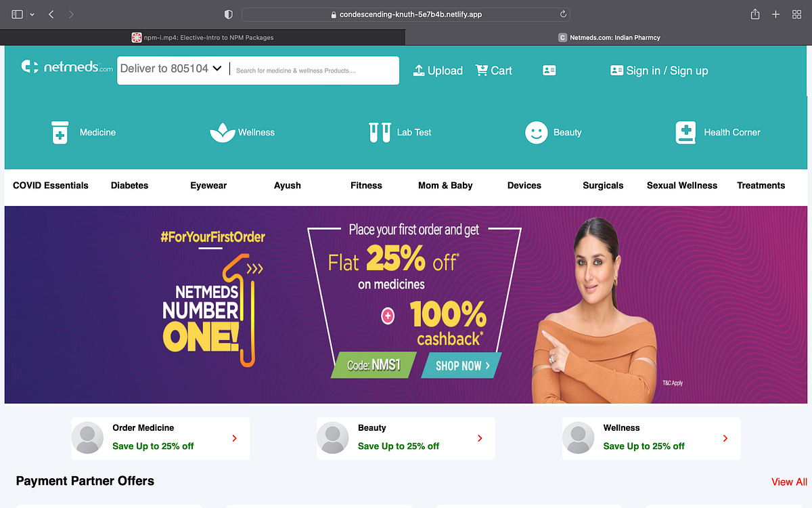Open the shopping Cart icon
This screenshot has height=508, width=812.
482,70
